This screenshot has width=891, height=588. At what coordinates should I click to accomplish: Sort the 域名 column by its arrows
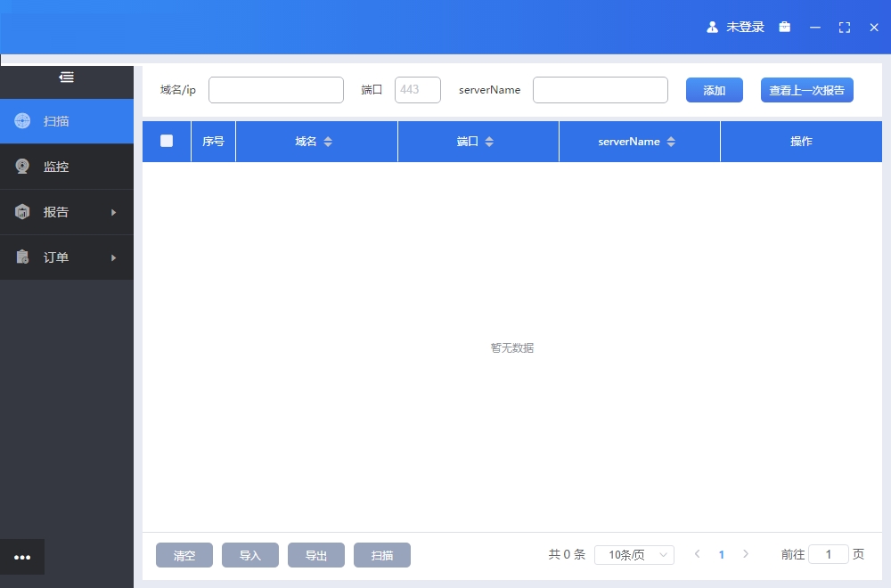tap(328, 142)
